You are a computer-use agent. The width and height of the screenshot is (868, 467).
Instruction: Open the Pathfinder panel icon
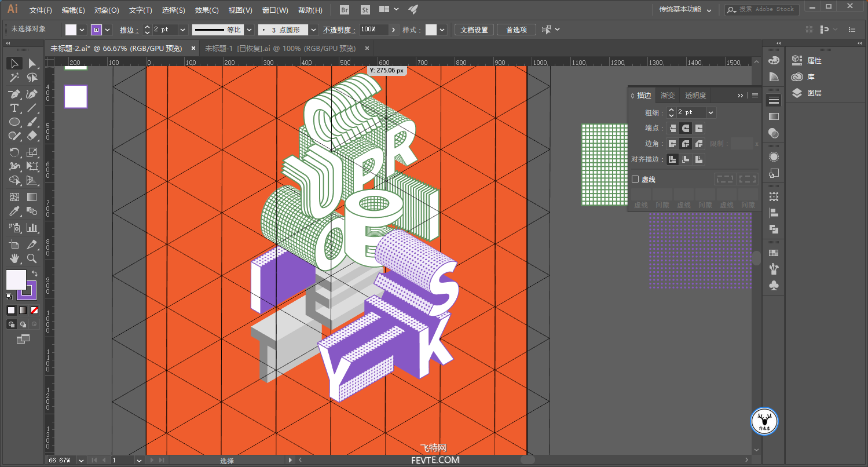coord(774,229)
